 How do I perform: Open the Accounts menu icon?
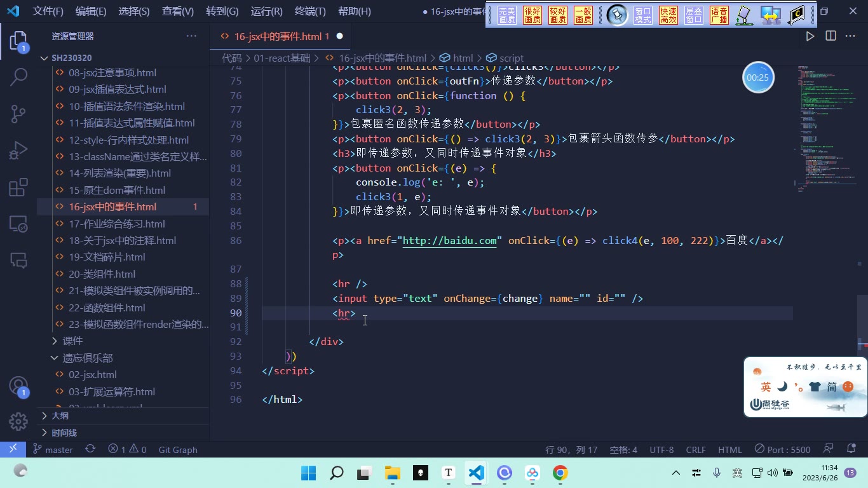(x=18, y=386)
